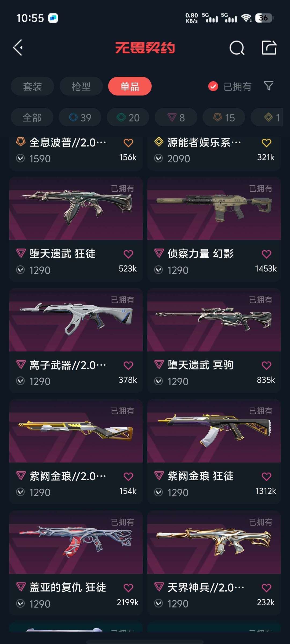This screenshot has height=644, width=290.
Task: Favorite 侦察力量 幻影 with heart icon
Action: [266, 254]
